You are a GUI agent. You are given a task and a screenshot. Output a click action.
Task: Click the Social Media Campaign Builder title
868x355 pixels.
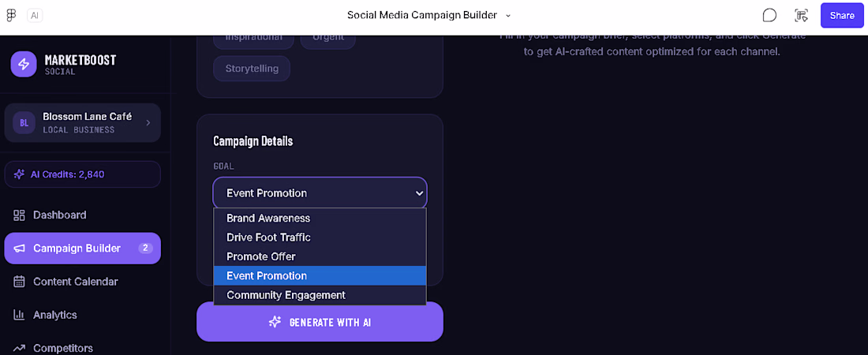click(422, 15)
